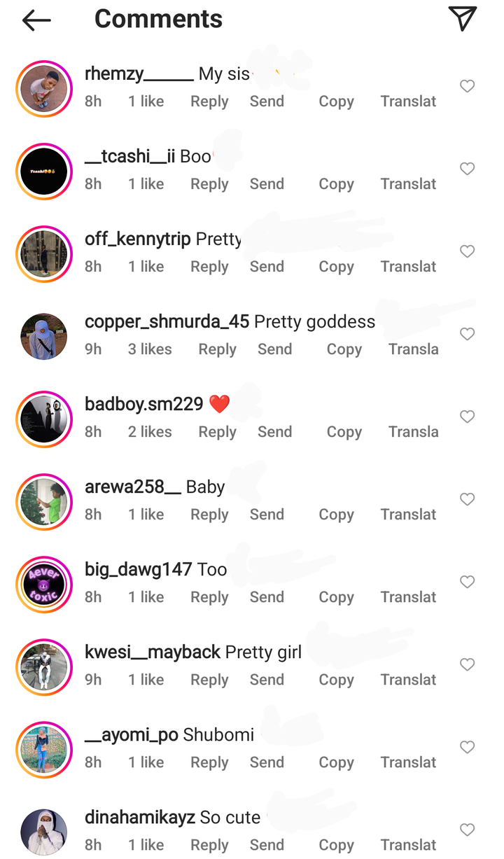The width and height of the screenshot is (504, 859).
Task: Tap the heart beside off_kennytrip's comment
Action: point(467,251)
